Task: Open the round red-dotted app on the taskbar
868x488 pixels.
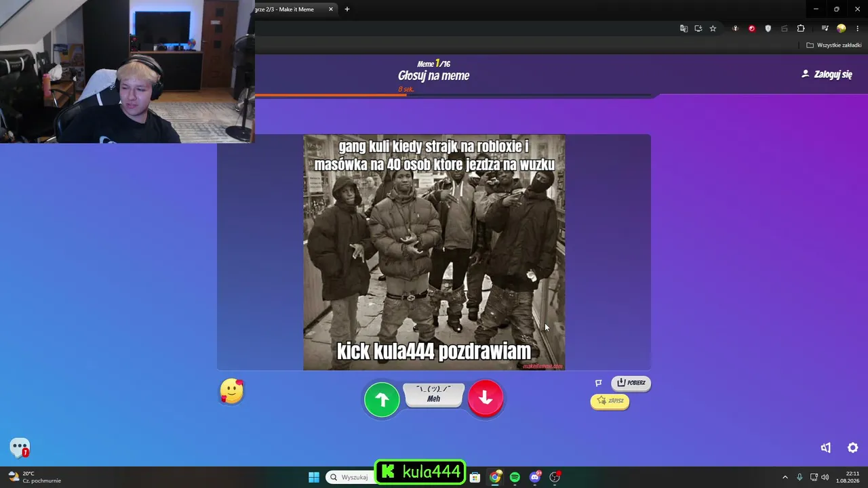Action: (x=555, y=477)
